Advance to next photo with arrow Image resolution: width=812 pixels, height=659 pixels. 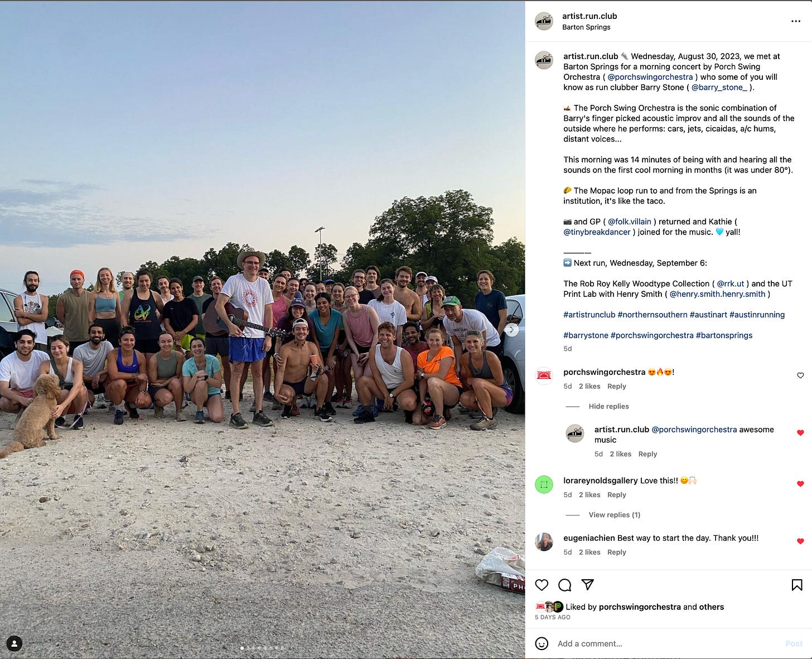click(x=511, y=330)
